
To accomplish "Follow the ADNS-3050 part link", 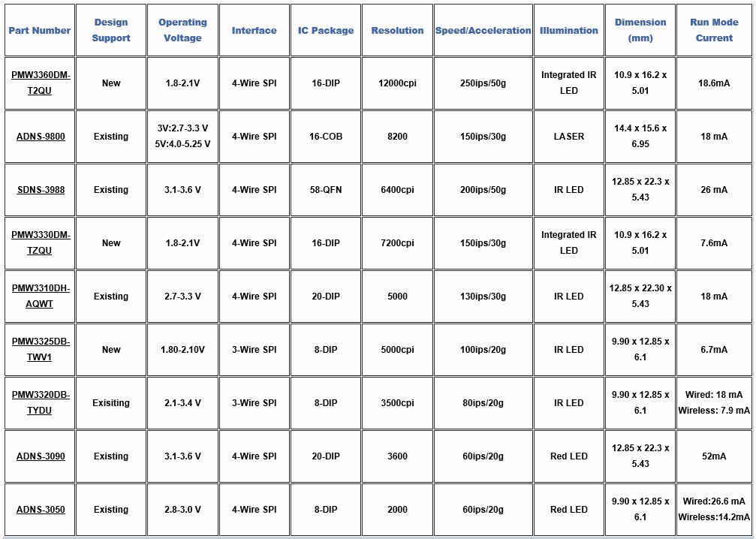I will [x=41, y=510].
